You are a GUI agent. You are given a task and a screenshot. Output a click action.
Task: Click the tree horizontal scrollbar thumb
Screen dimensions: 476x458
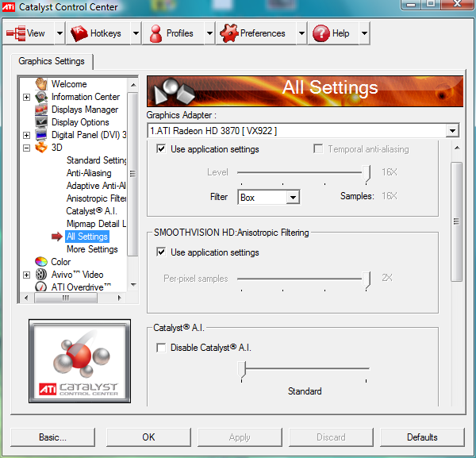click(66, 298)
